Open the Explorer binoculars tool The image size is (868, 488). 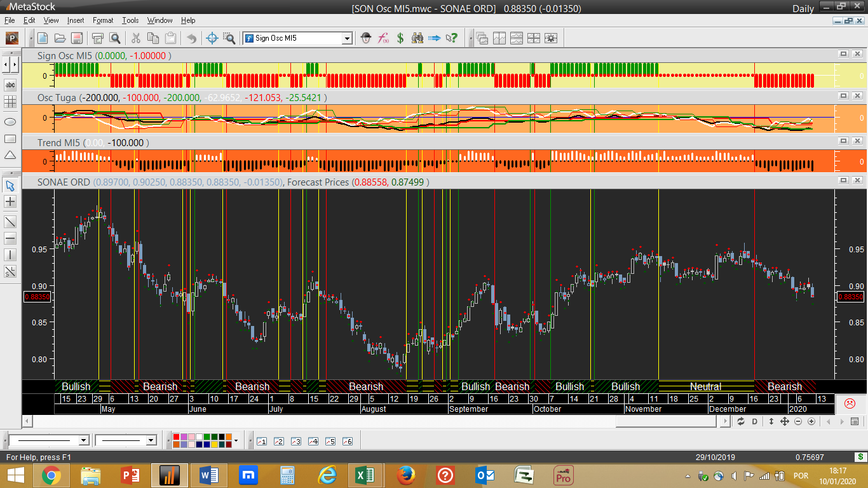point(417,38)
